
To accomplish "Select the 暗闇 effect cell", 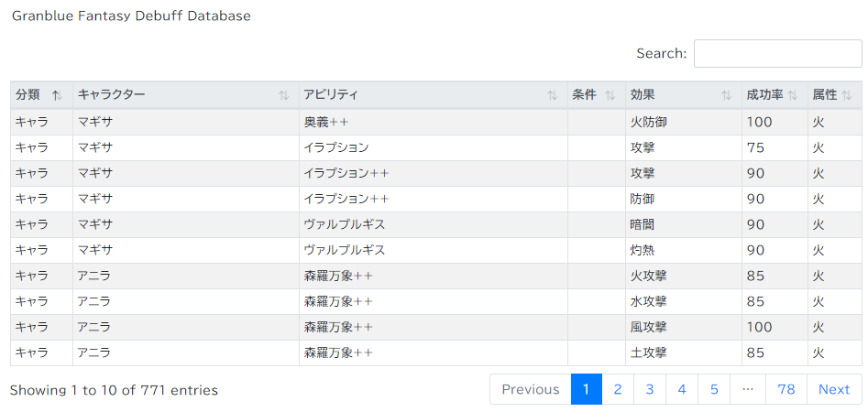I will [684, 224].
